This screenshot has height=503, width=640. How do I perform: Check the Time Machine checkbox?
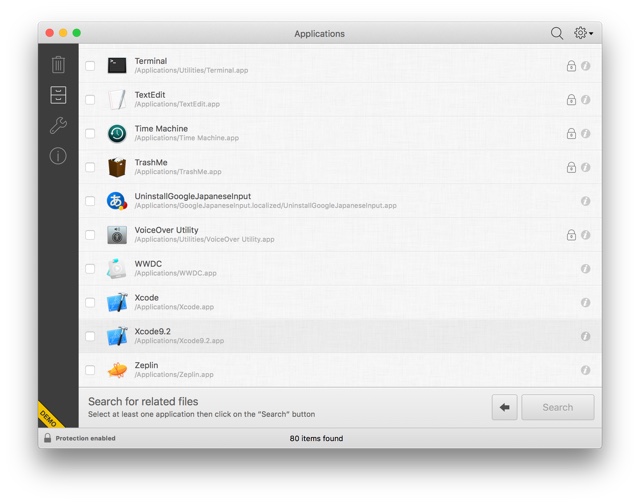(90, 134)
